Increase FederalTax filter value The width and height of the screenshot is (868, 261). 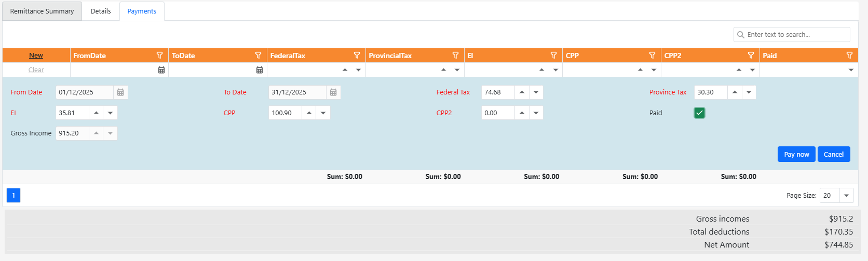pyautogui.click(x=345, y=70)
